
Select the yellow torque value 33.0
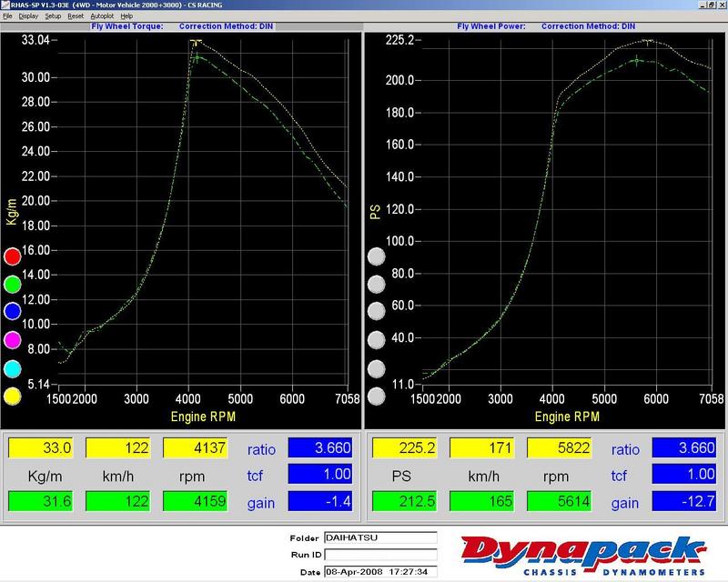[x=41, y=448]
